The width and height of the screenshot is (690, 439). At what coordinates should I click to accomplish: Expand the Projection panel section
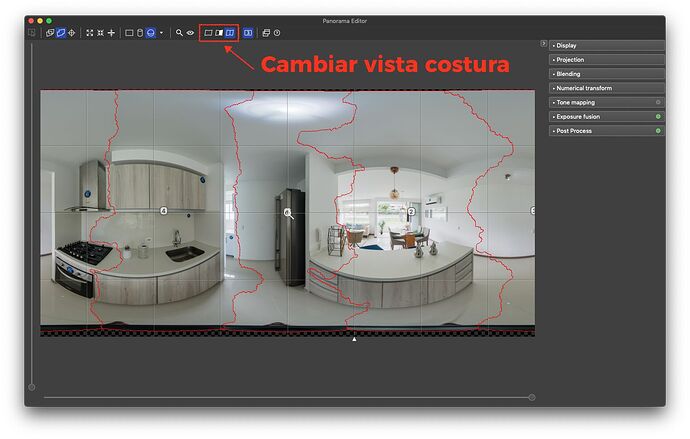click(570, 59)
